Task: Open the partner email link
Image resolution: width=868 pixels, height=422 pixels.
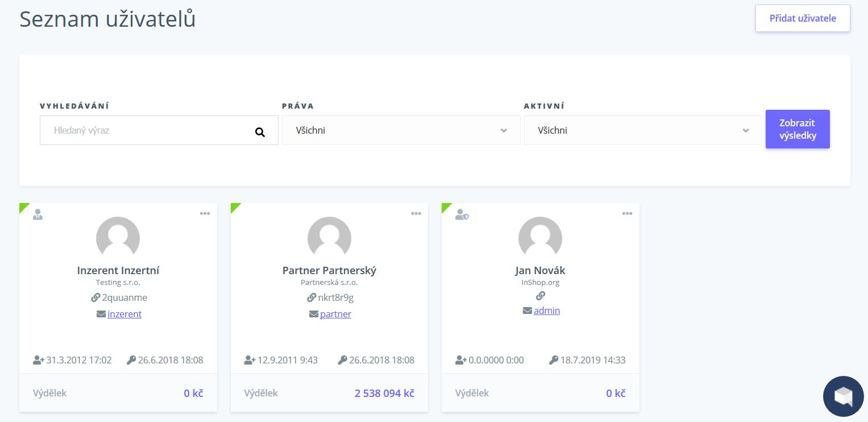Action: coord(335,314)
